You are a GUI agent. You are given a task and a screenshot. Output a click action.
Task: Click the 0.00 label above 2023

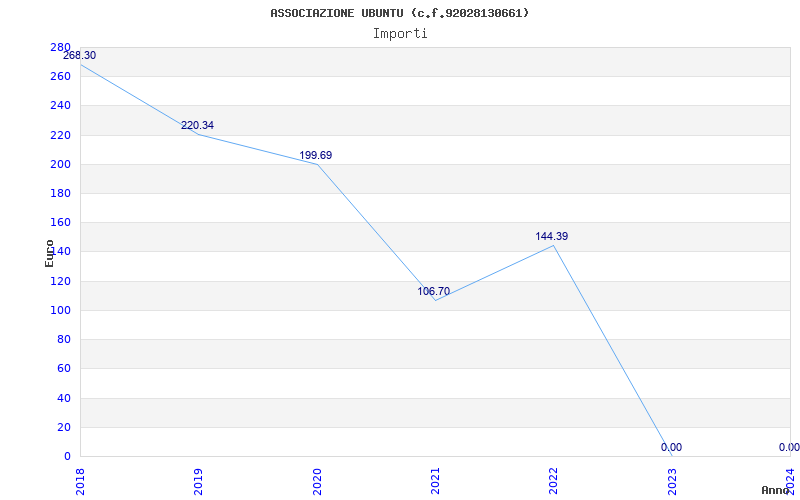671,447
